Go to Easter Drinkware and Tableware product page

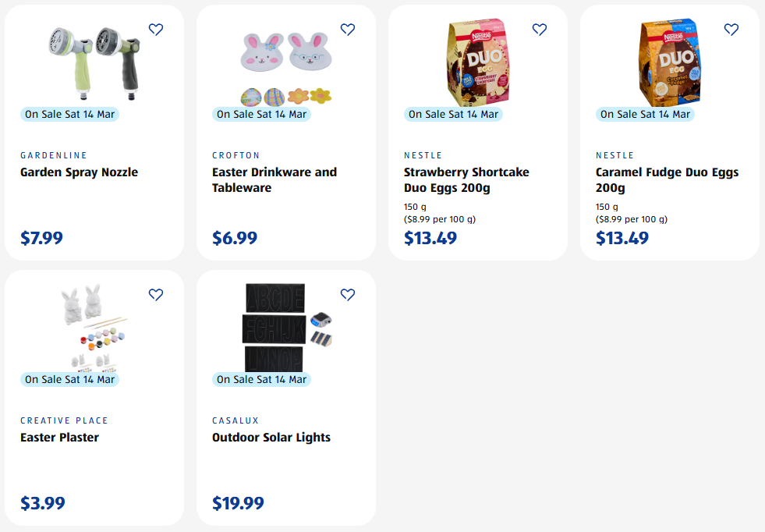tap(274, 180)
